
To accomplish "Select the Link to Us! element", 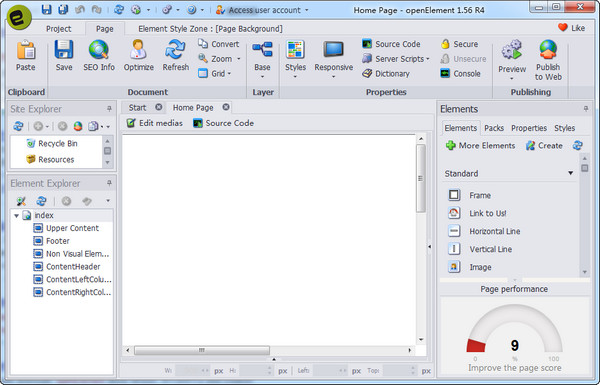I will point(477,213).
